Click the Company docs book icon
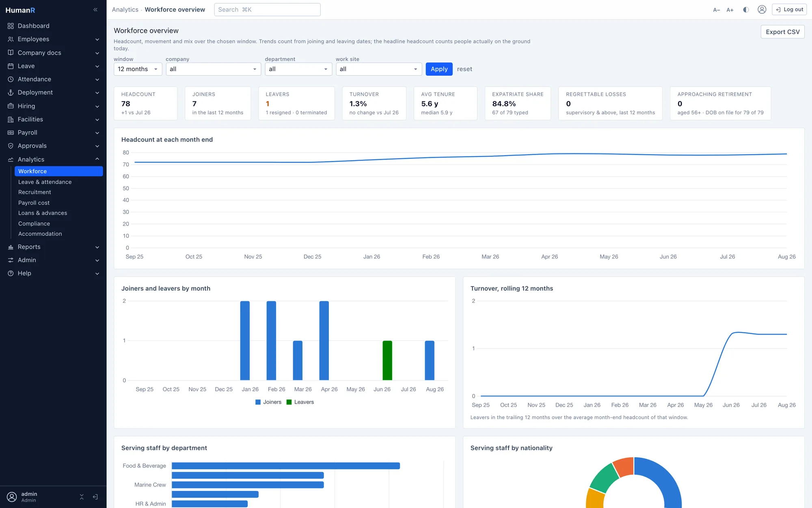812x508 pixels. point(11,53)
